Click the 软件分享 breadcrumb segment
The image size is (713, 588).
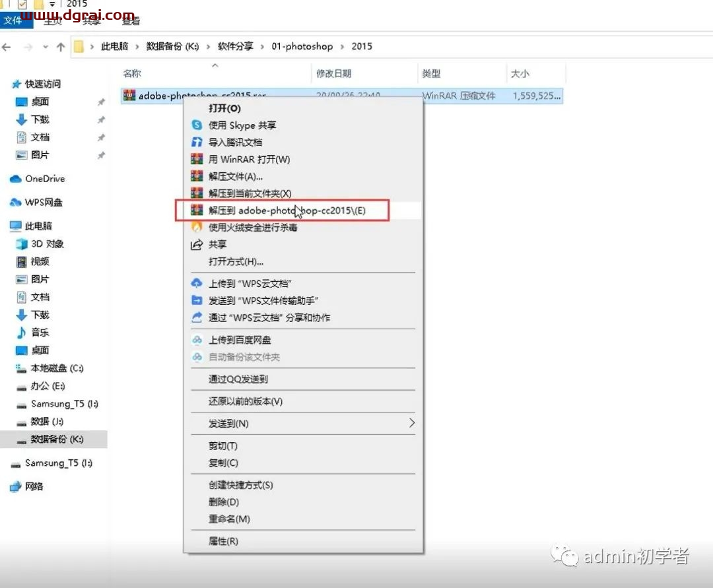click(235, 46)
